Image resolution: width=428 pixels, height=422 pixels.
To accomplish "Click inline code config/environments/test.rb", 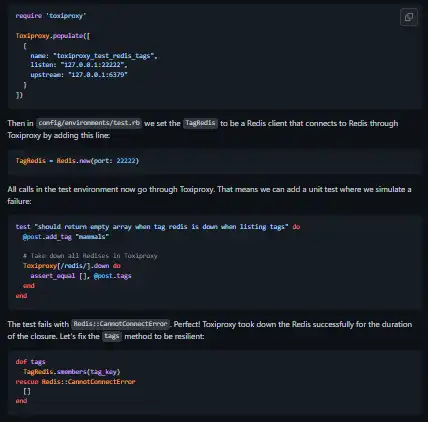I will [x=89, y=123].
